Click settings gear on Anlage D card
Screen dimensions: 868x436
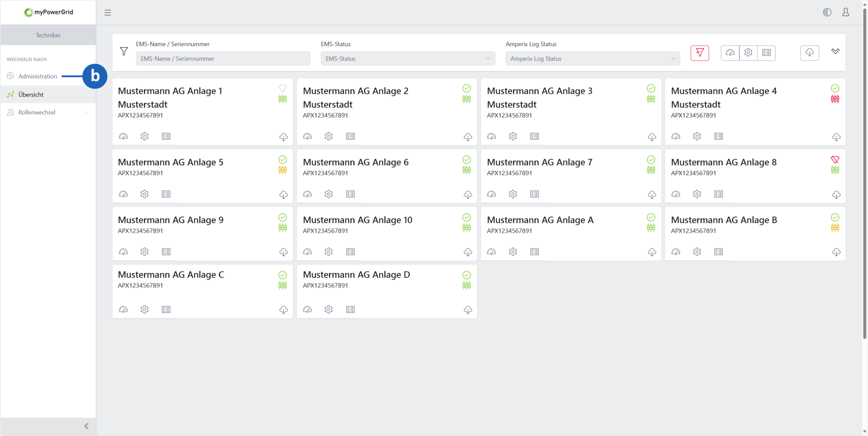coord(329,310)
